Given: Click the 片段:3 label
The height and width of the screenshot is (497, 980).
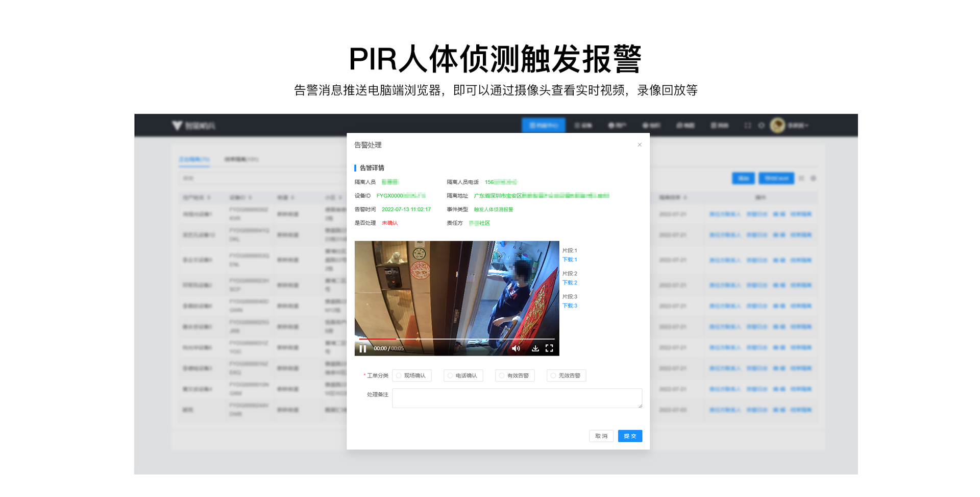Looking at the screenshot, I should pyautogui.click(x=570, y=296).
